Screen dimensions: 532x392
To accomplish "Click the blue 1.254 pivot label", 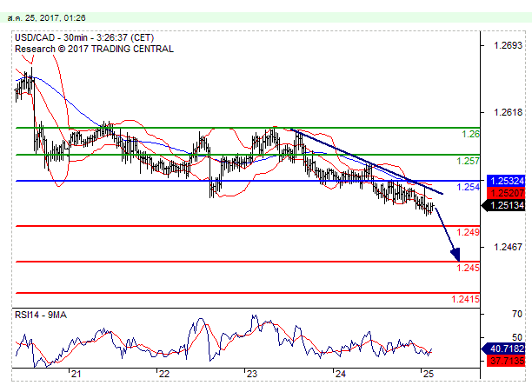I will point(469,187).
